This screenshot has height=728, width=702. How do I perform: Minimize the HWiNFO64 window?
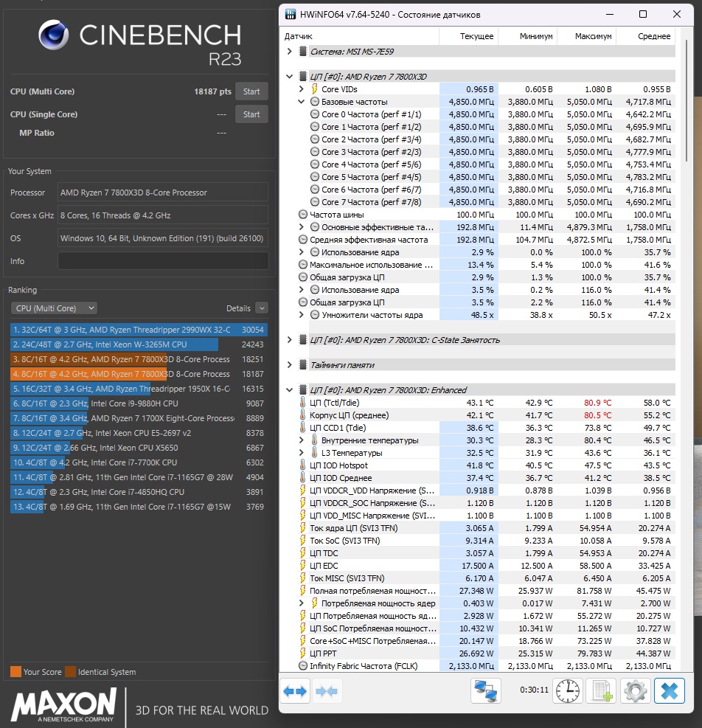pyautogui.click(x=610, y=15)
